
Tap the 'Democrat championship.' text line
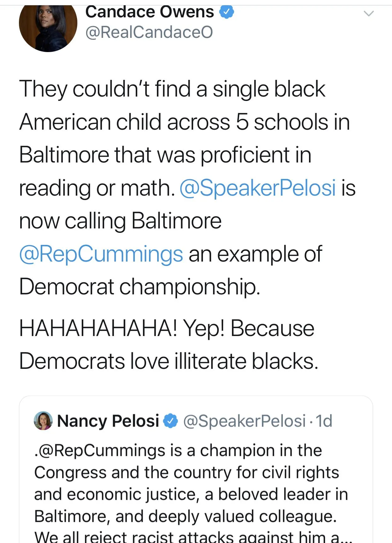(140, 287)
